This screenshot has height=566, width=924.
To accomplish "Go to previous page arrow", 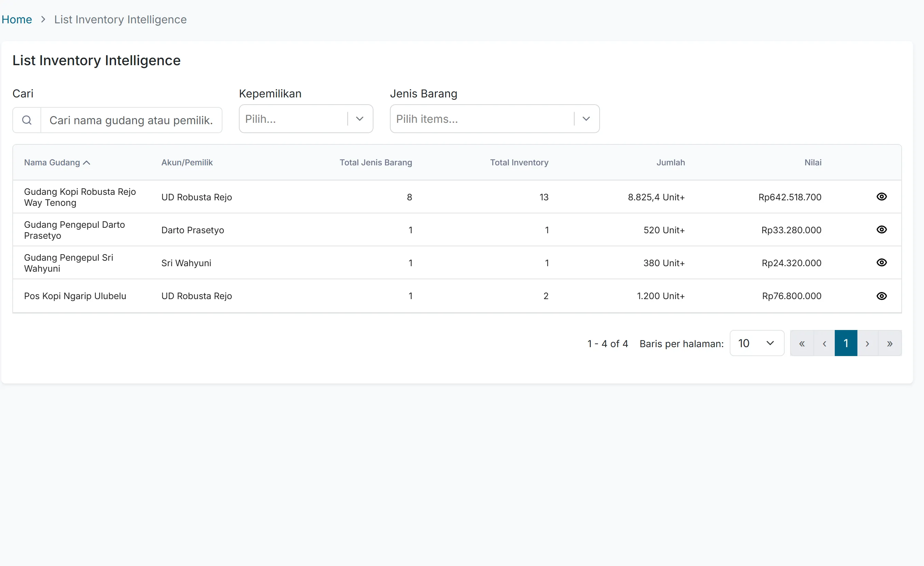I will click(824, 343).
